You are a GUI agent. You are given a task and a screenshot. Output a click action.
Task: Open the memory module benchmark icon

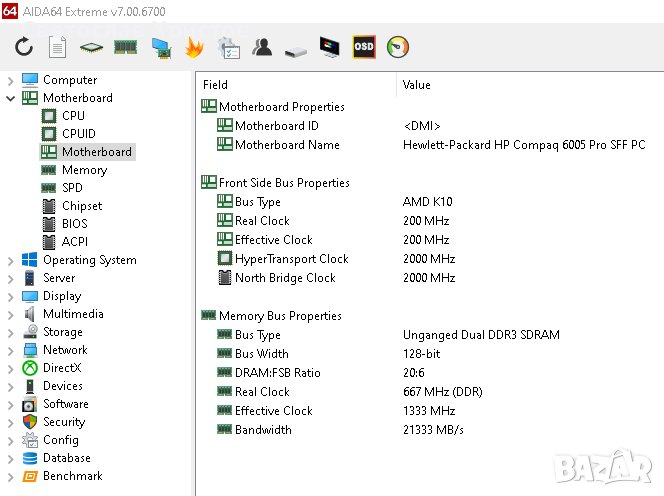125,47
